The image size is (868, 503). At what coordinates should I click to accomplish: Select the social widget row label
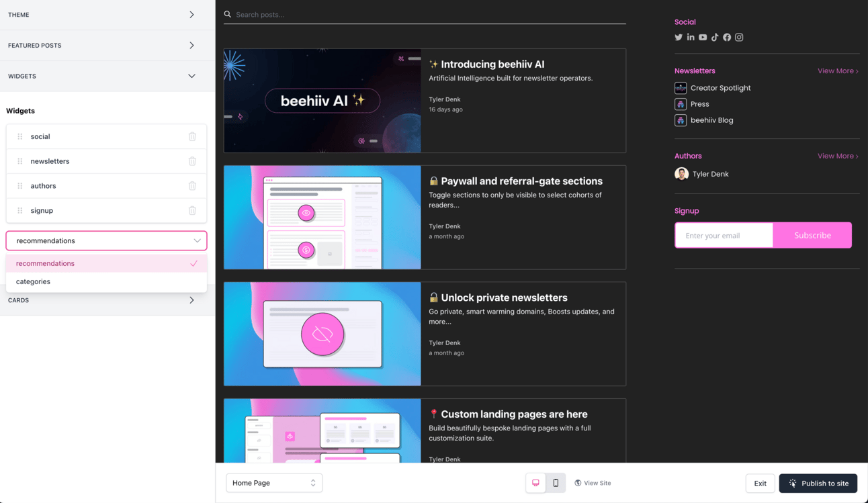[x=40, y=136]
